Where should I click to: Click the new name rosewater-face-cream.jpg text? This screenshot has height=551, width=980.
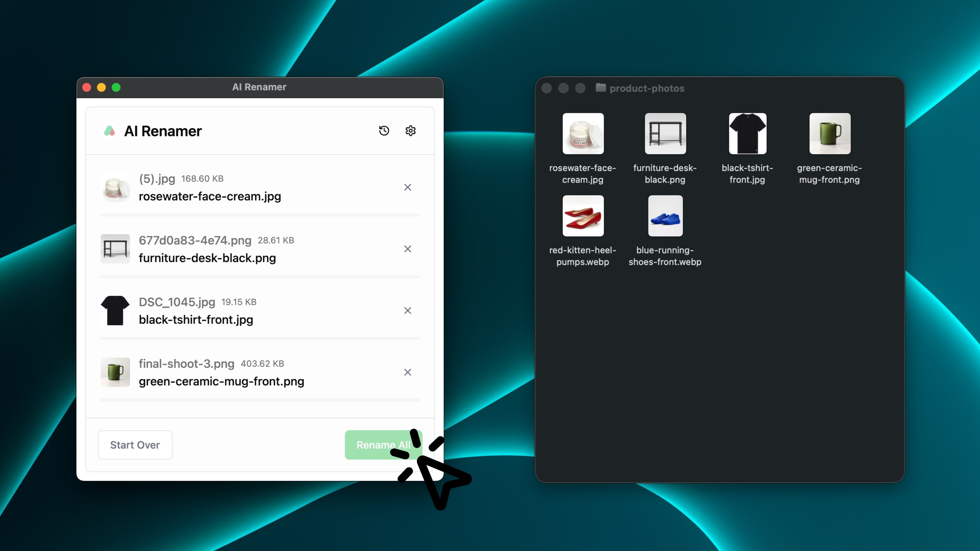(210, 197)
